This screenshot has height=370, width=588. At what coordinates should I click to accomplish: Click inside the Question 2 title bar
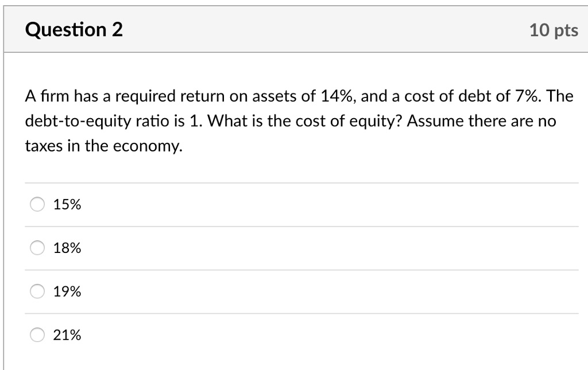click(x=294, y=29)
